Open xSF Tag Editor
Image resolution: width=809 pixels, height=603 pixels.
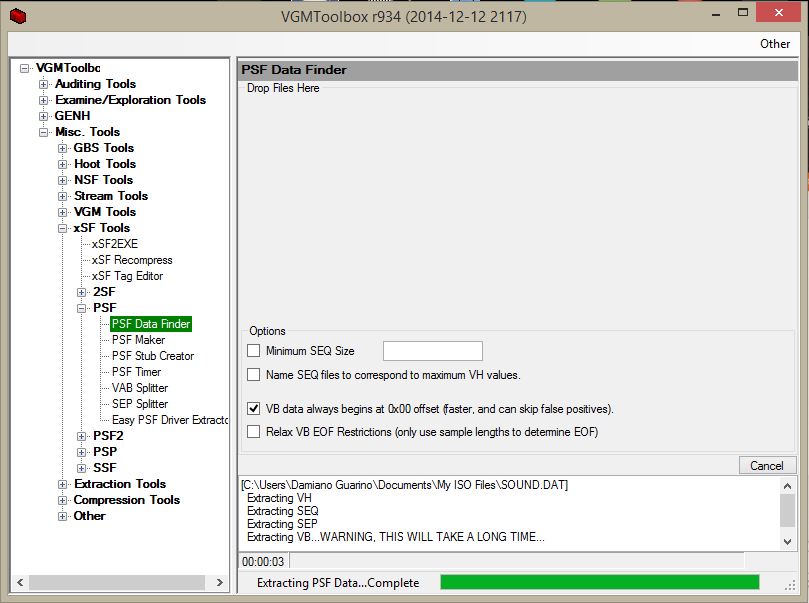click(x=127, y=276)
